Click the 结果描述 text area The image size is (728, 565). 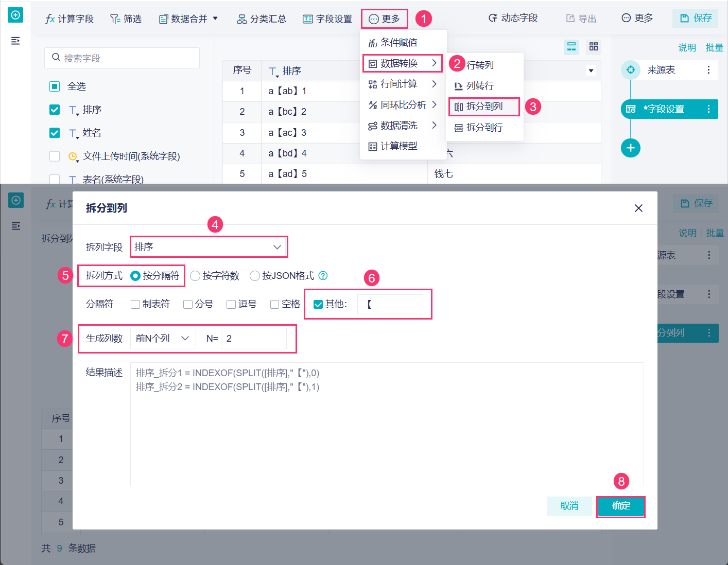387,424
